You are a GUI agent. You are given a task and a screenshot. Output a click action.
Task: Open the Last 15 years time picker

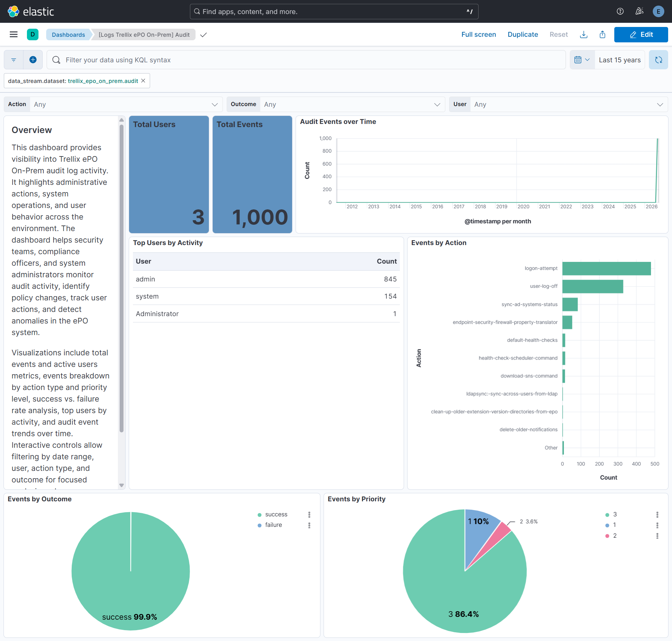pos(620,60)
